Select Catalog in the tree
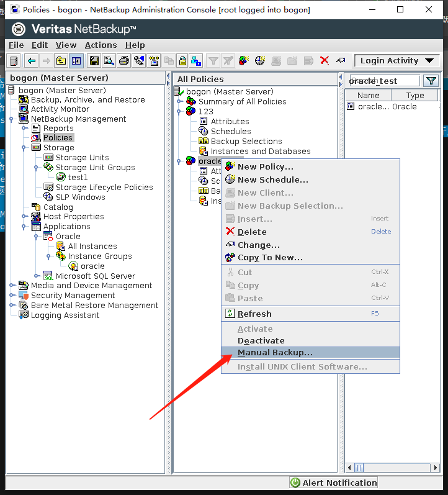Screen dimensions: 448x495 (58, 207)
